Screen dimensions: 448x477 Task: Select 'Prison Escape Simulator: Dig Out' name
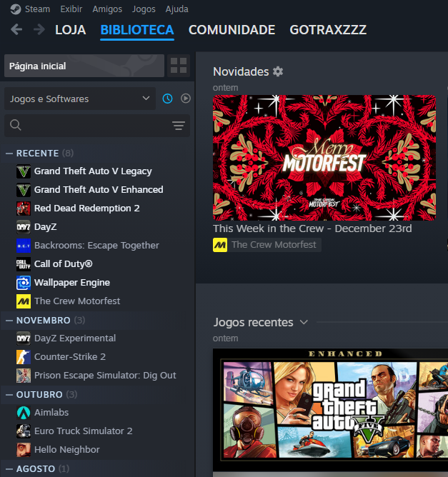(x=105, y=376)
